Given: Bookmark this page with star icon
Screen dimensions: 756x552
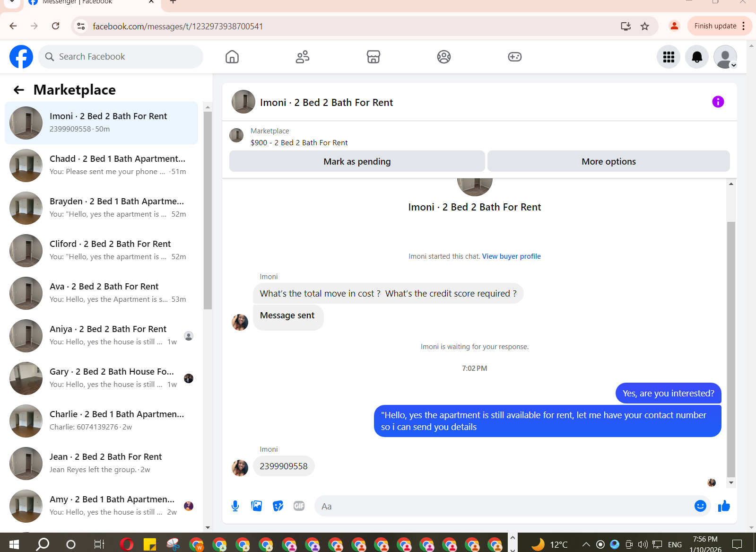Looking at the screenshot, I should 645,26.
